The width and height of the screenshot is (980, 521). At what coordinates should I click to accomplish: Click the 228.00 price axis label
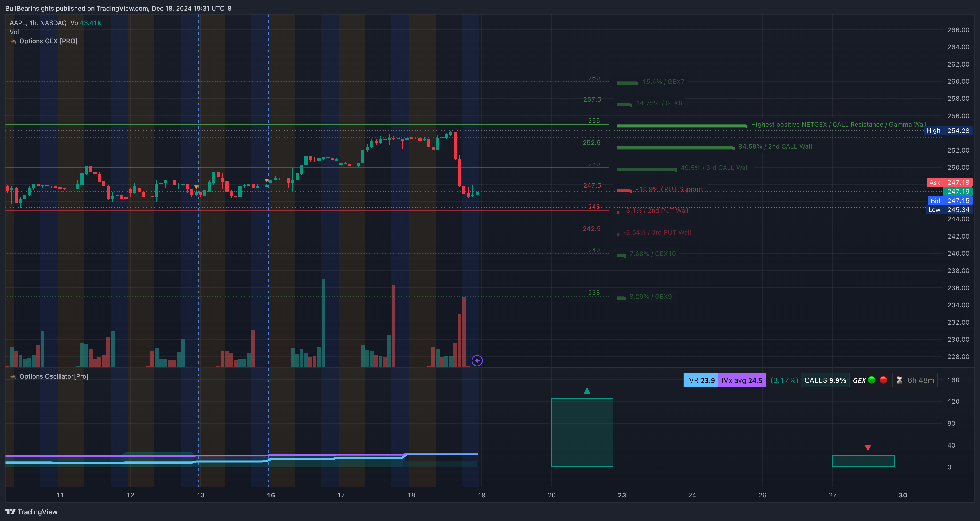[958, 357]
